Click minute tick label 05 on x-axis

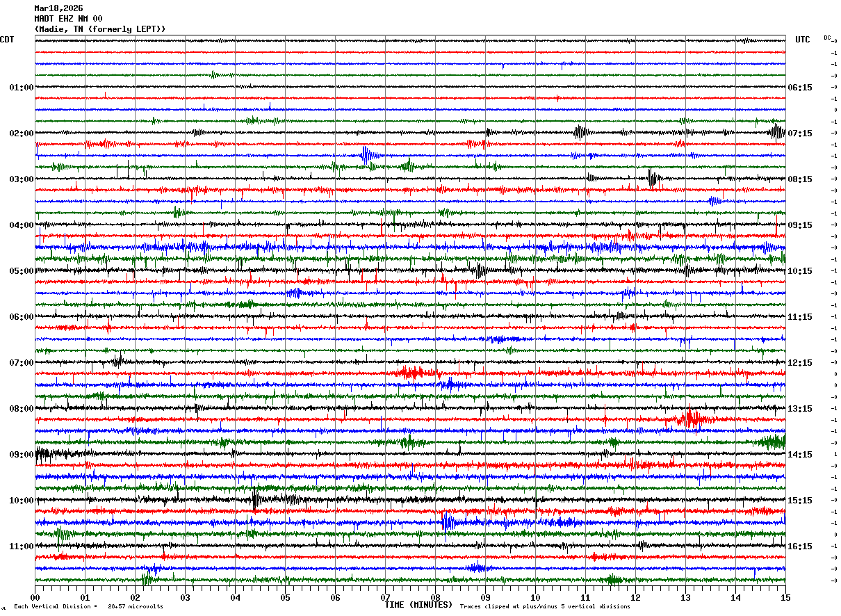pos(285,597)
